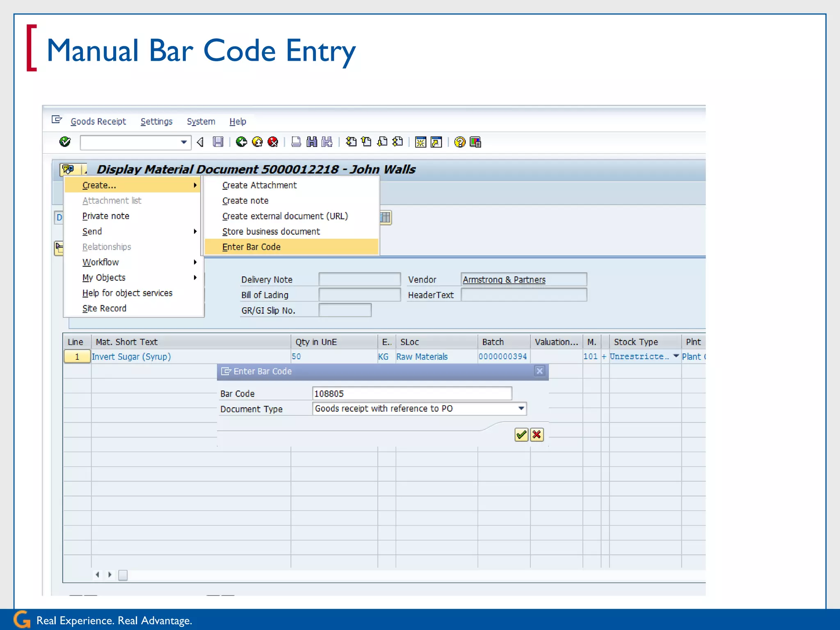
Task: Click the Create New Session icon
Action: click(420, 142)
